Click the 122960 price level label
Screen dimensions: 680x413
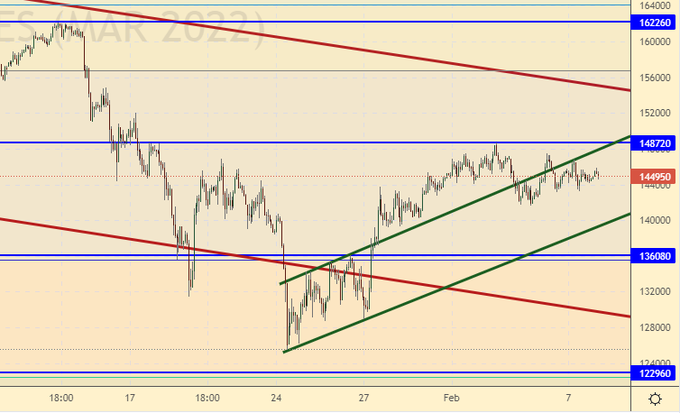click(655, 374)
